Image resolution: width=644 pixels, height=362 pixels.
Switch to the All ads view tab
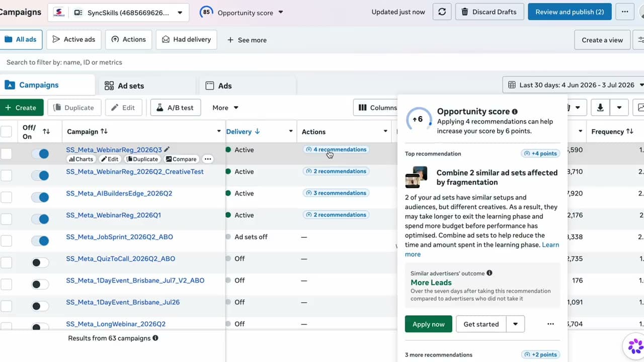[x=20, y=39]
